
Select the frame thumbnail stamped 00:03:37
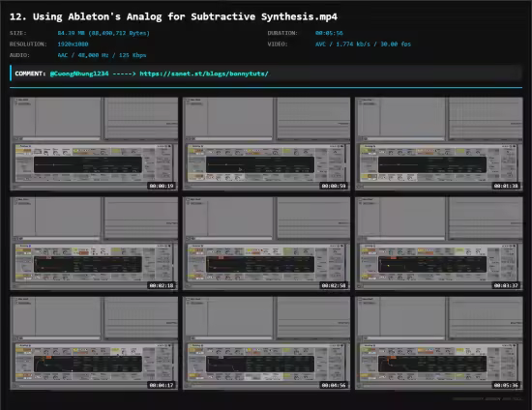point(439,244)
